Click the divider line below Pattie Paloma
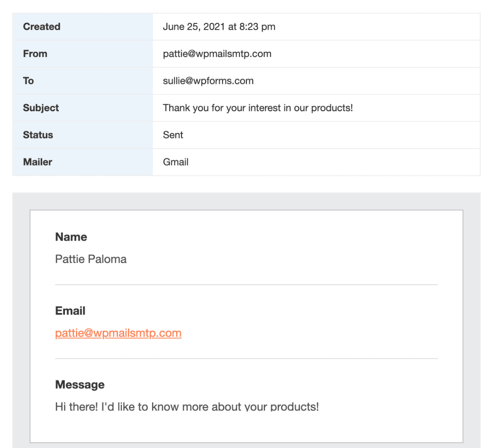The height and width of the screenshot is (448, 493). point(246,285)
